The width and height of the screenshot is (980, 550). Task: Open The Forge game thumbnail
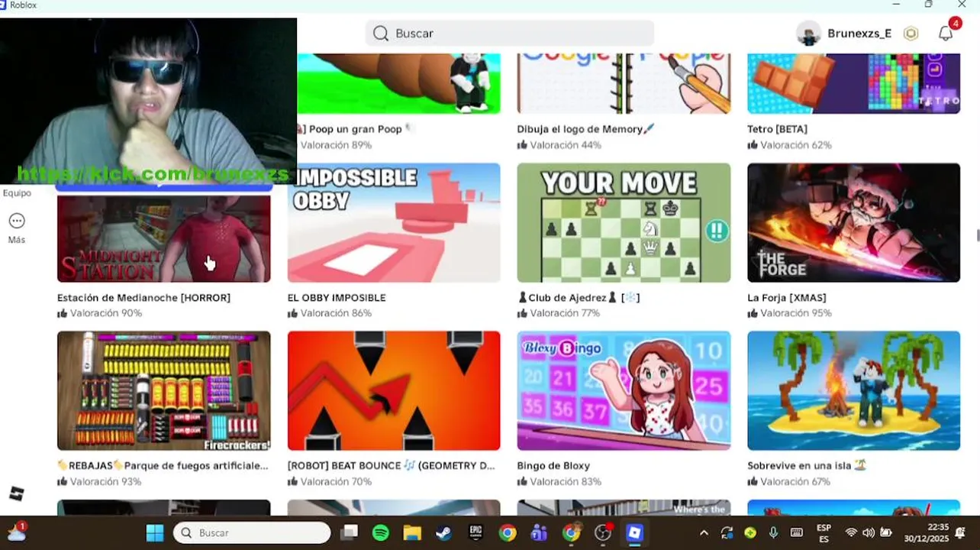point(853,222)
